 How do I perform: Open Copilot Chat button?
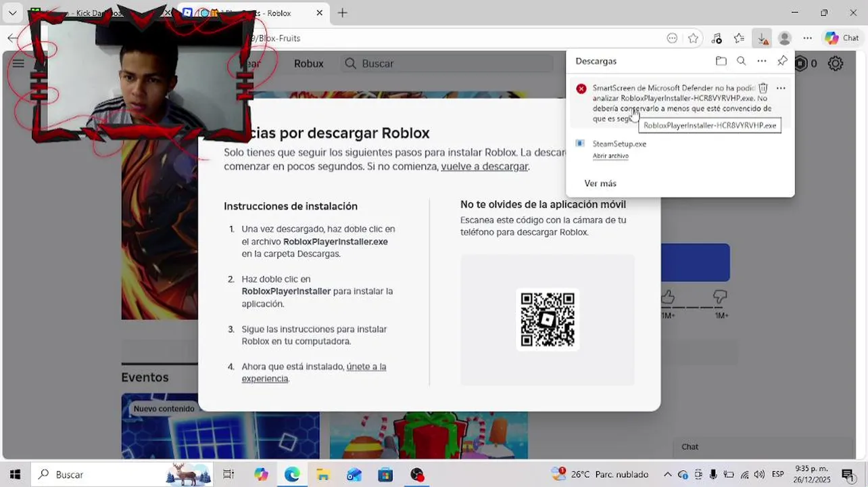pos(842,39)
